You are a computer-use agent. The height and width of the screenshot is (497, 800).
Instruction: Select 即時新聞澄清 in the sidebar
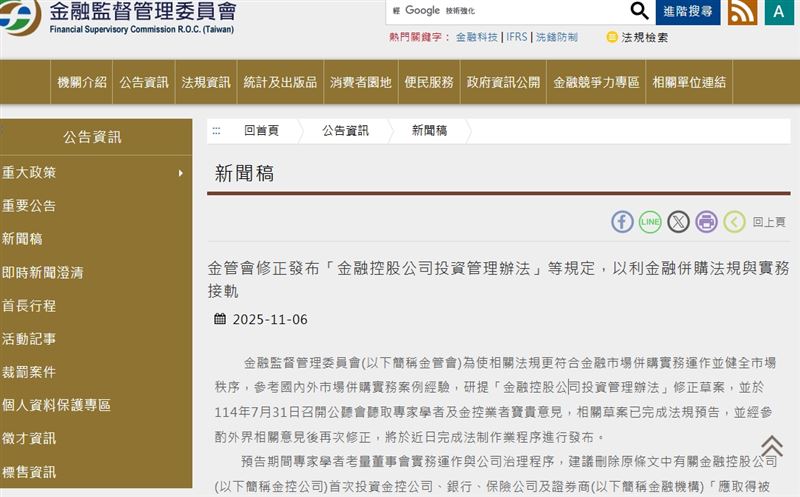[42, 272]
